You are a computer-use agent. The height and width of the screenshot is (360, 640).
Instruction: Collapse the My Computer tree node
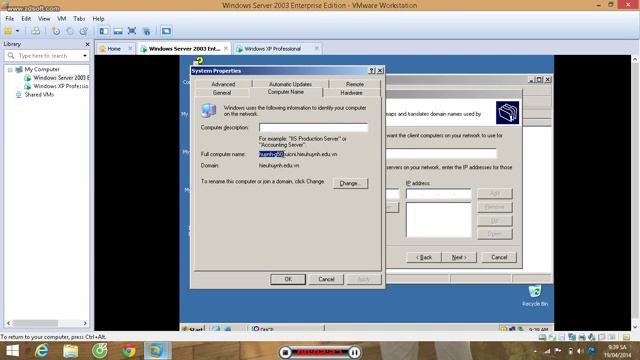click(10, 70)
